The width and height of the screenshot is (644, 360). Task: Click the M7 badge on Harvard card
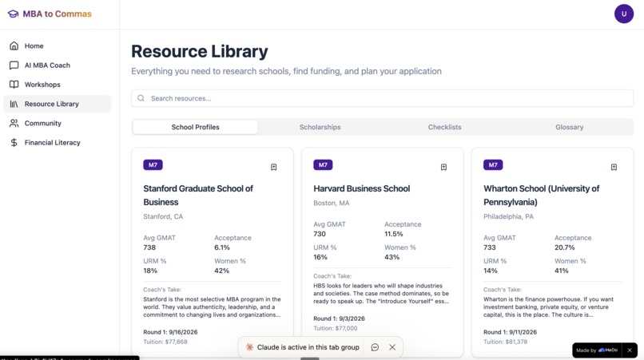point(323,165)
